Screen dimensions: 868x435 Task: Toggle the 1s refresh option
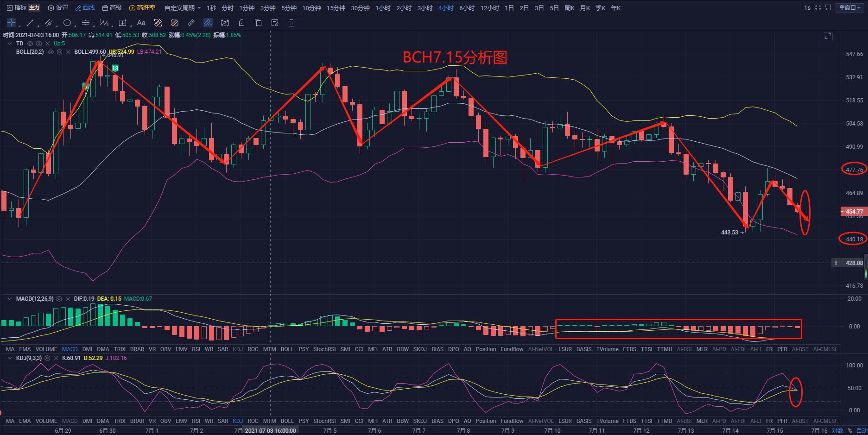(807, 8)
